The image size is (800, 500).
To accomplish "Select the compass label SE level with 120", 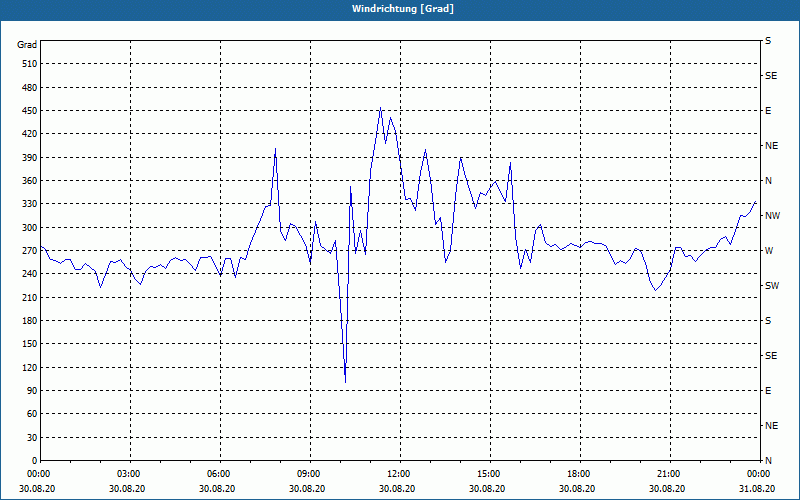I will (x=771, y=356).
